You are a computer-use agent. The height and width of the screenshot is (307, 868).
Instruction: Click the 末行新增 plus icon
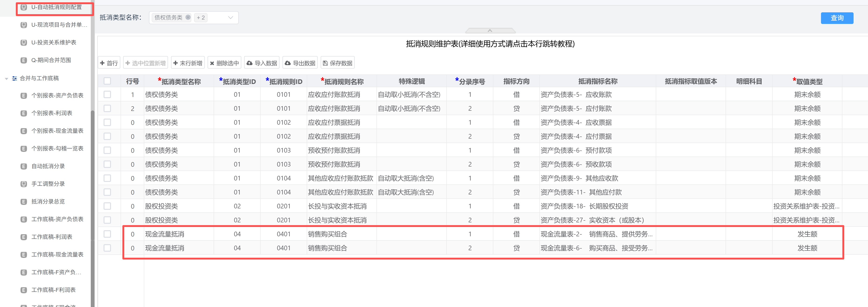175,63
